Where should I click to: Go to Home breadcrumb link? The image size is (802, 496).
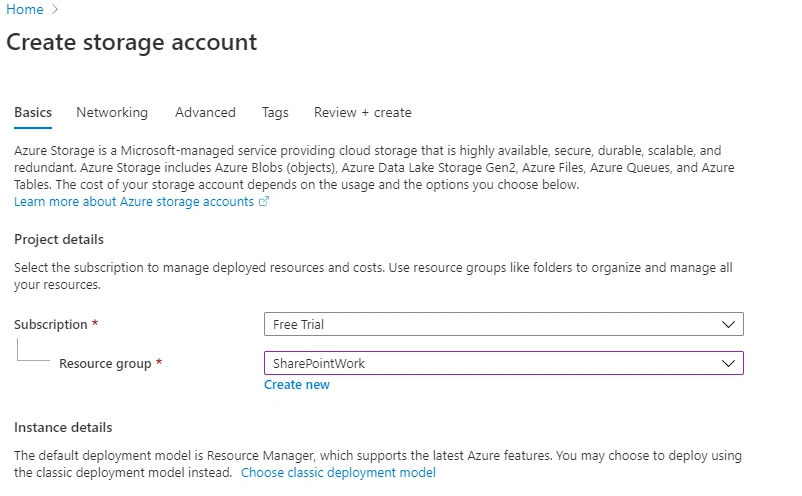click(x=25, y=9)
